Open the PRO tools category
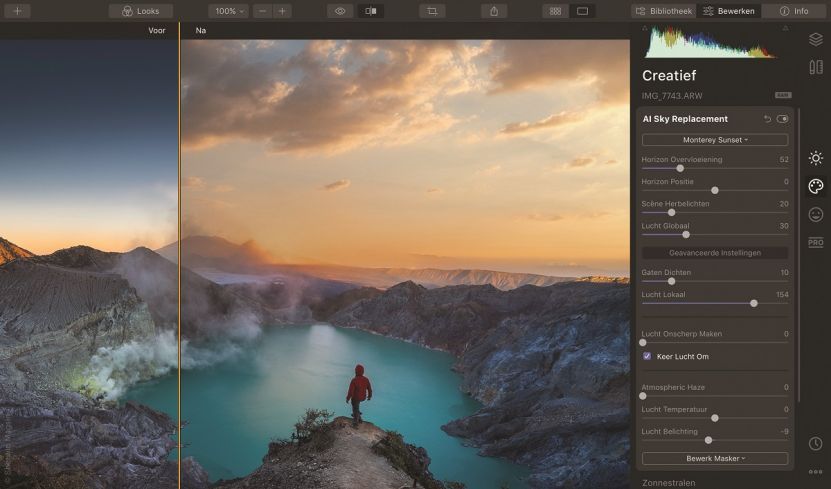The width and height of the screenshot is (831, 489). point(816,242)
